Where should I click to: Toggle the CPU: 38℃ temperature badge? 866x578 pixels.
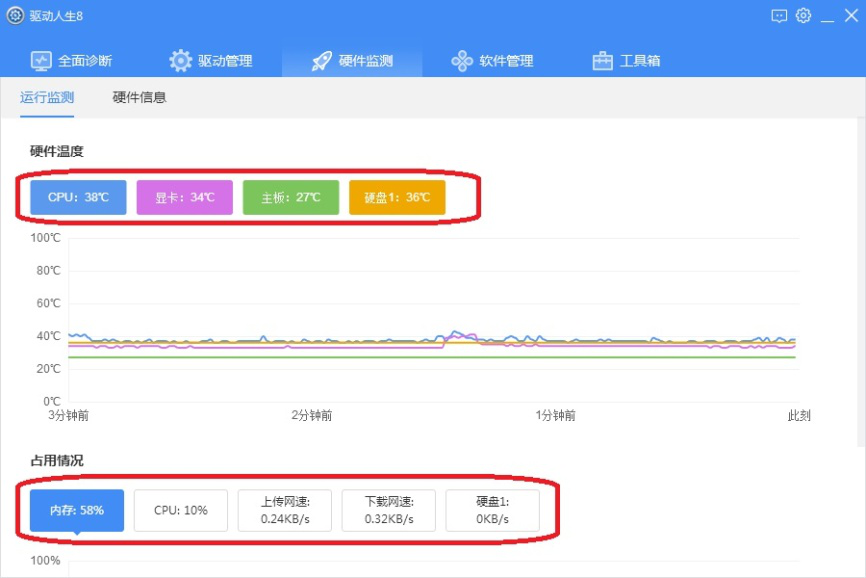(x=77, y=197)
